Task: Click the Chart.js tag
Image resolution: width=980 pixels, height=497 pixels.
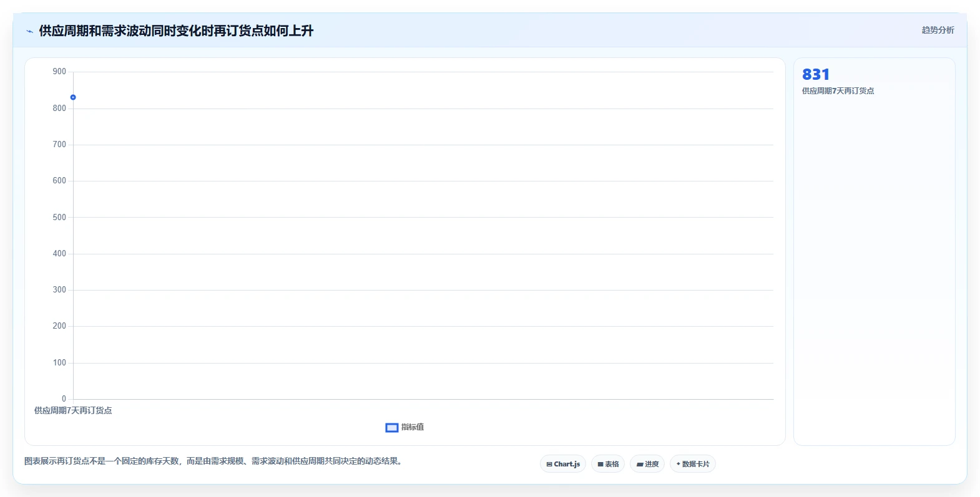Action: (563, 464)
